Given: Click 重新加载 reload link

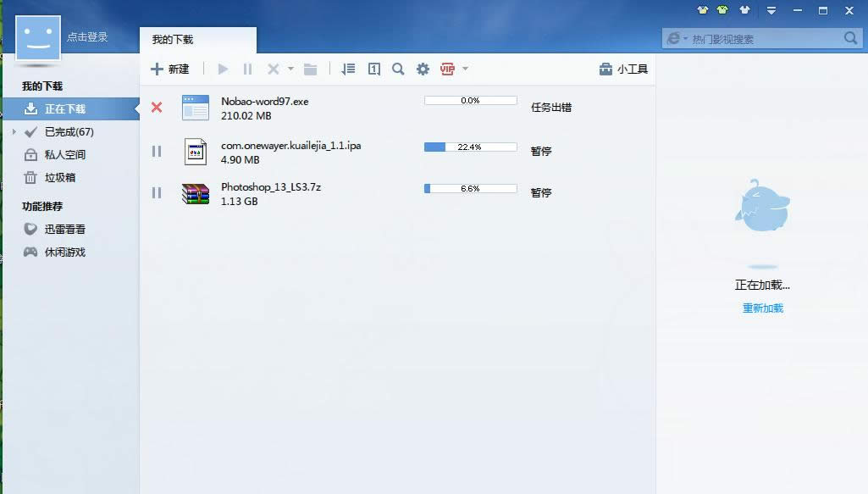Looking at the screenshot, I should tap(763, 308).
